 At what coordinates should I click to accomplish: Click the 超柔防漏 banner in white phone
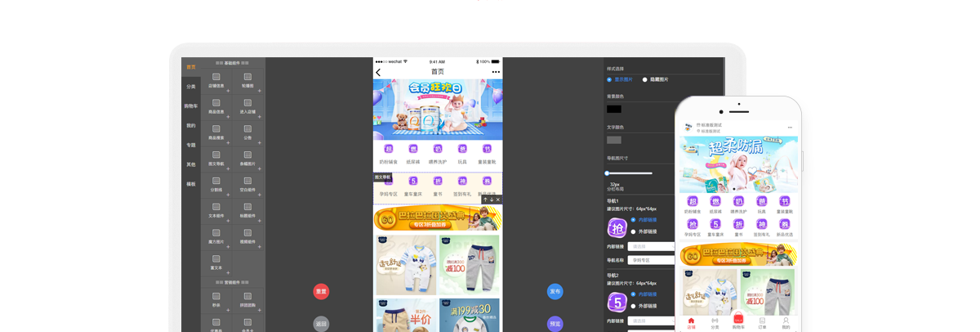[738, 164]
